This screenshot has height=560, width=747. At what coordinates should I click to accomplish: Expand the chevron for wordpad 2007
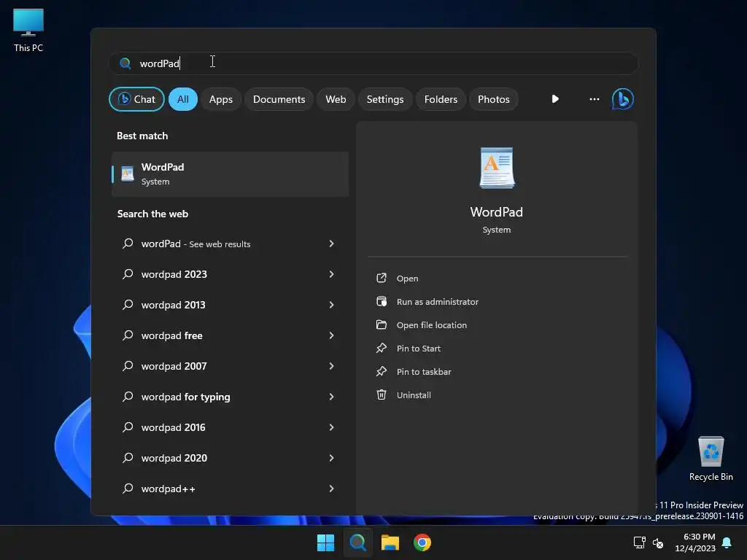coord(332,366)
